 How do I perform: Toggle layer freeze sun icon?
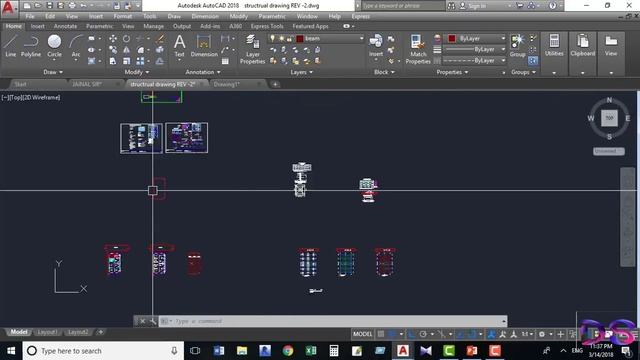pos(282,38)
